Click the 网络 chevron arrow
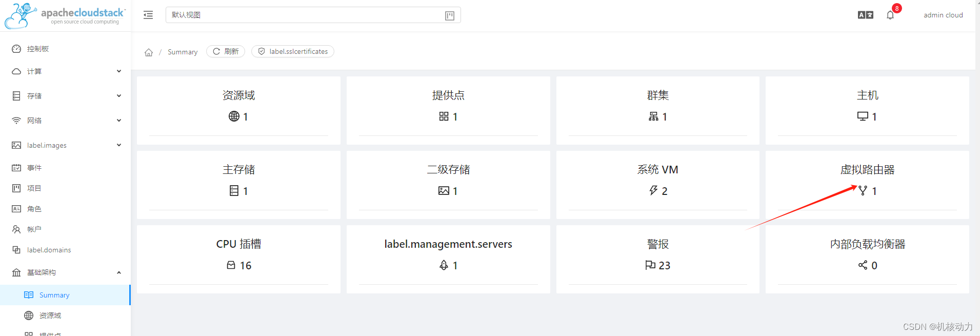Image resolution: width=980 pixels, height=336 pixels. (x=119, y=121)
